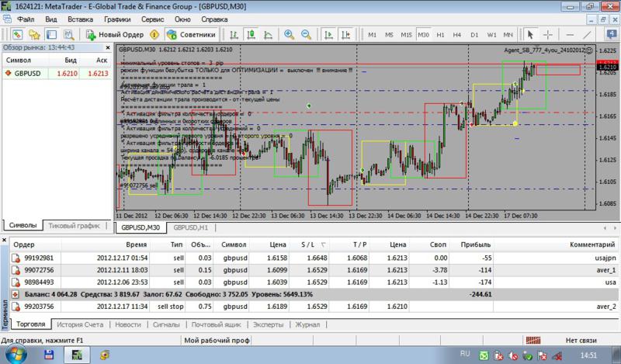The height and width of the screenshot is (364, 621).
Task: Select pending sell stop order 99203756
Action: coord(314,307)
